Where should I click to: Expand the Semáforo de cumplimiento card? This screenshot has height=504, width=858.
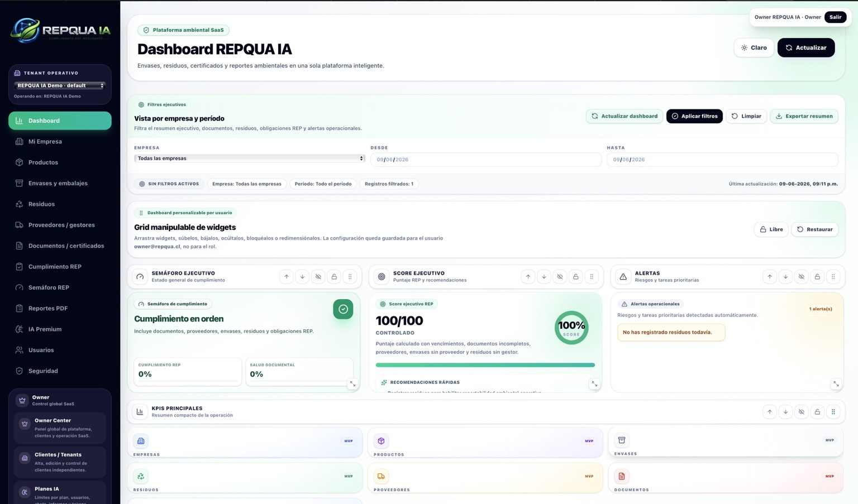(352, 384)
